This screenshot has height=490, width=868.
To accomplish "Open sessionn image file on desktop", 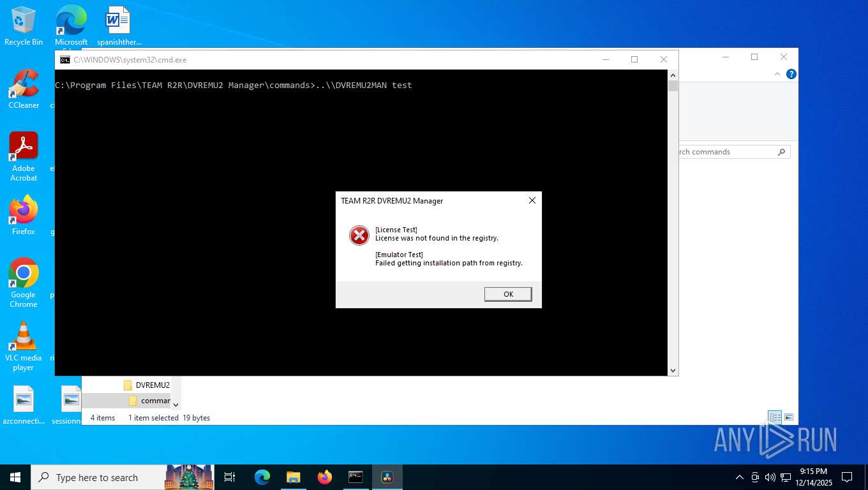I will tap(67, 406).
